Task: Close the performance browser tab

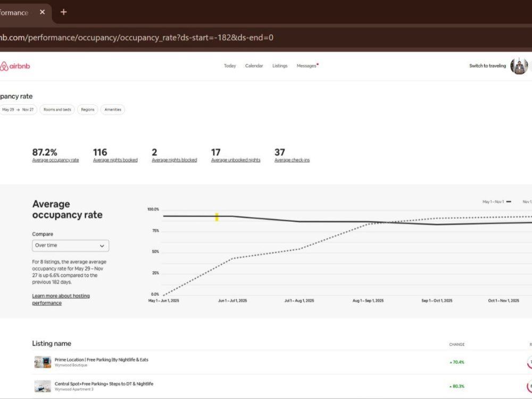Action: click(x=42, y=12)
